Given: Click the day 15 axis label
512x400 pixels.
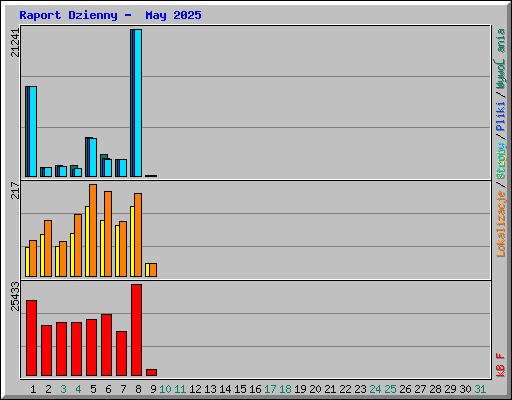Looking at the screenshot, I should (240, 389).
